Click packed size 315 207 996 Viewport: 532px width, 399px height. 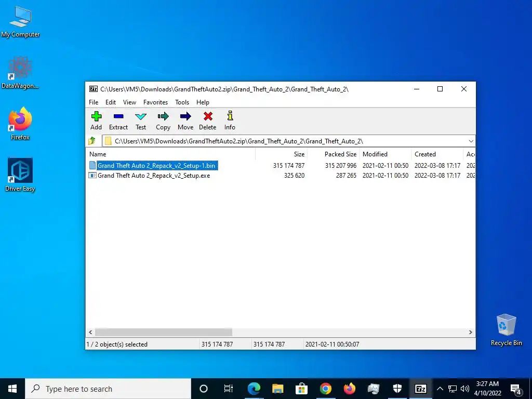pyautogui.click(x=341, y=166)
